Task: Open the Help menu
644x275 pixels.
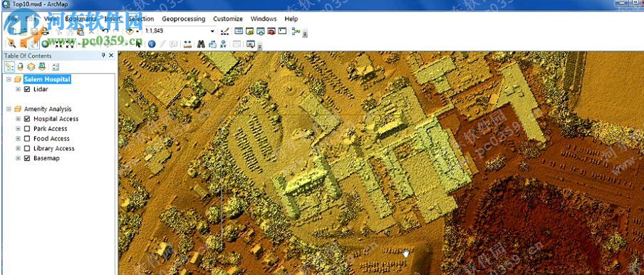Action: tap(291, 19)
